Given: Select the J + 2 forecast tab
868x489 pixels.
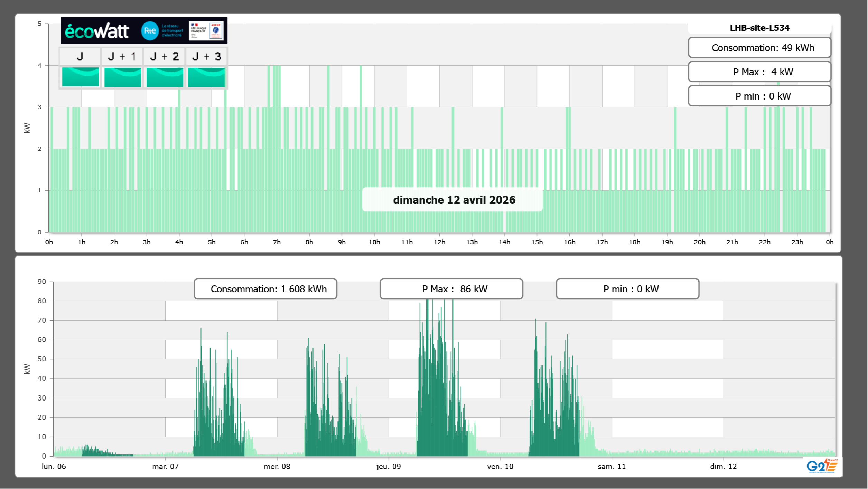Looking at the screenshot, I should [x=165, y=56].
